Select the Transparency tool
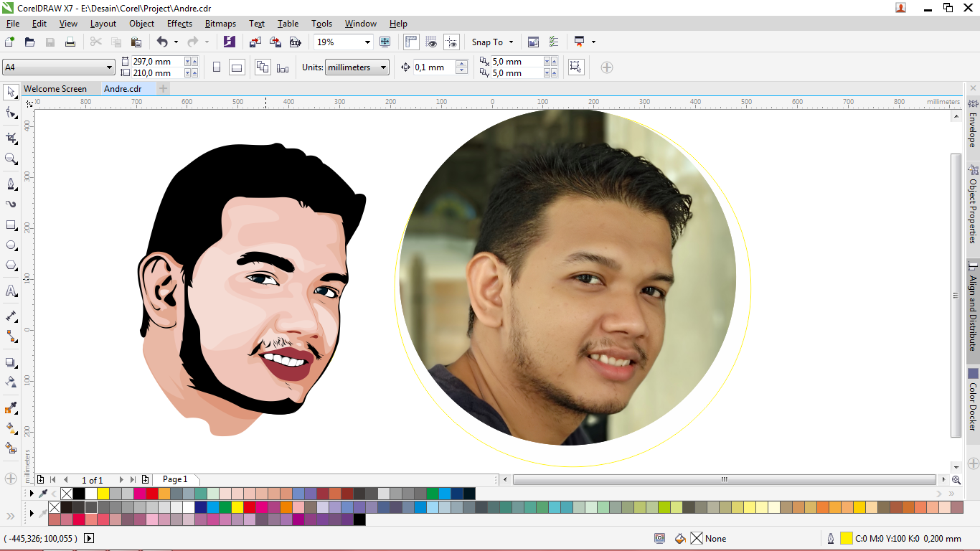Image resolution: width=980 pixels, height=551 pixels. coord(11,382)
